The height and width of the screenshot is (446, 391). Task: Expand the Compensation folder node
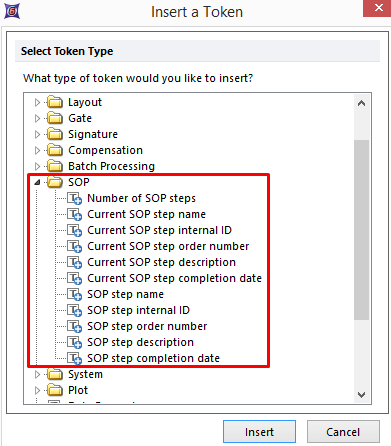point(37,150)
